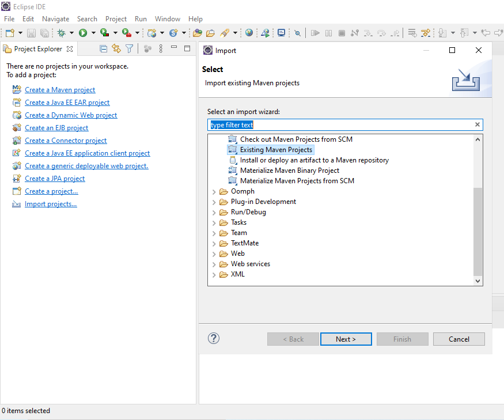Viewport: 504px width, 420px height.
Task: Open the Next Annotation dropdown arrow
Action: (453, 33)
